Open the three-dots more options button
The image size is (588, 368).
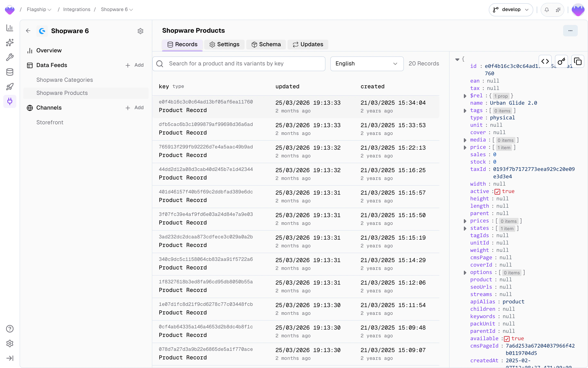pos(570,31)
